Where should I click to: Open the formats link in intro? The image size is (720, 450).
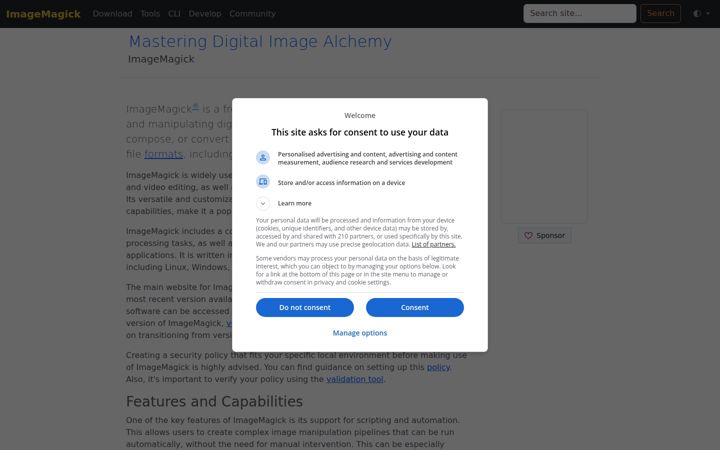(x=163, y=154)
